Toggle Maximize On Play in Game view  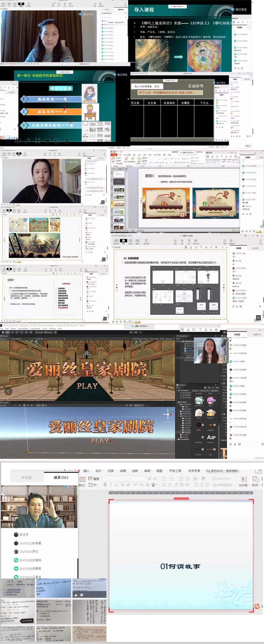(140, 339)
